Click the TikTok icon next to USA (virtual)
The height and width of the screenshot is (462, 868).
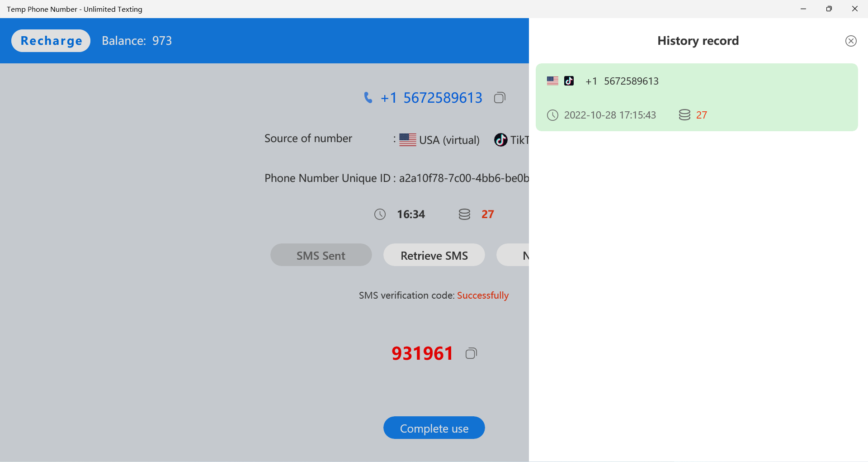click(x=500, y=140)
